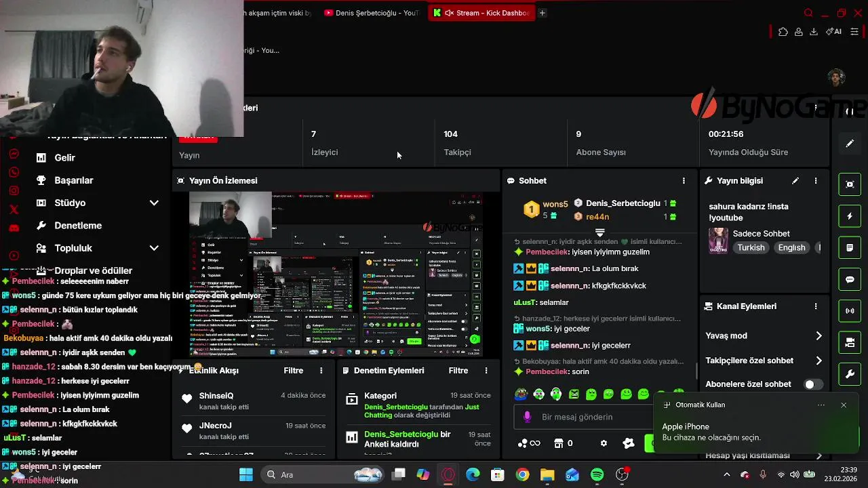
Task: Toggle Abonelere özel sohbet switch
Action: pos(813,384)
